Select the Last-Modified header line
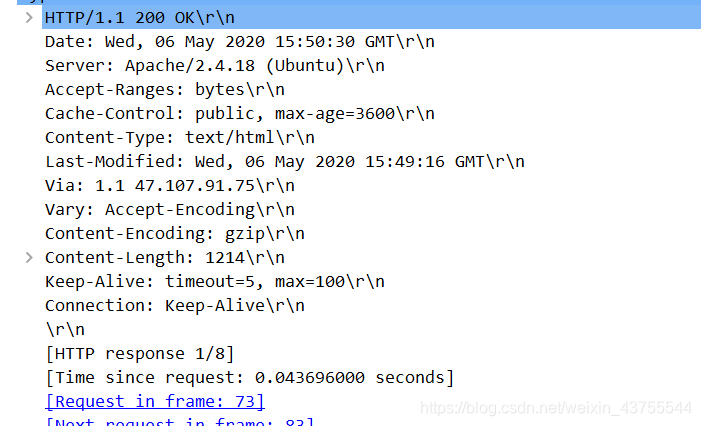 coord(285,162)
